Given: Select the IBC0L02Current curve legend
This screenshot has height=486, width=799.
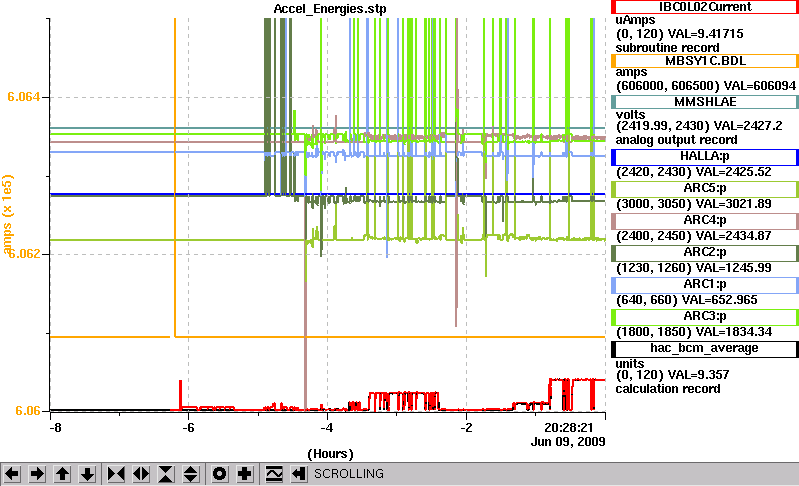Looking at the screenshot, I should click(x=705, y=7).
